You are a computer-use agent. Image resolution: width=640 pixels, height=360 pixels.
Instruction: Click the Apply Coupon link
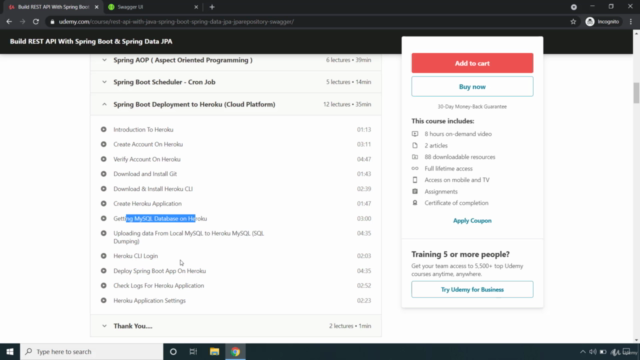472,220
